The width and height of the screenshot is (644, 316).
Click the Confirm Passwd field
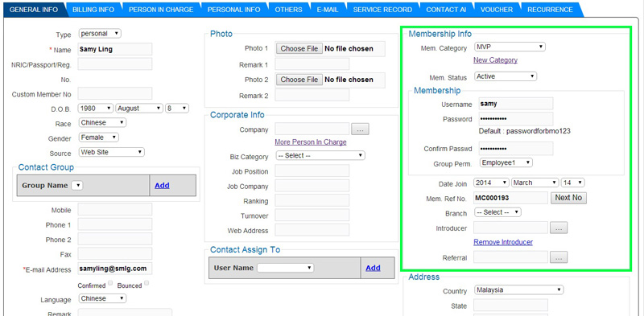516,148
